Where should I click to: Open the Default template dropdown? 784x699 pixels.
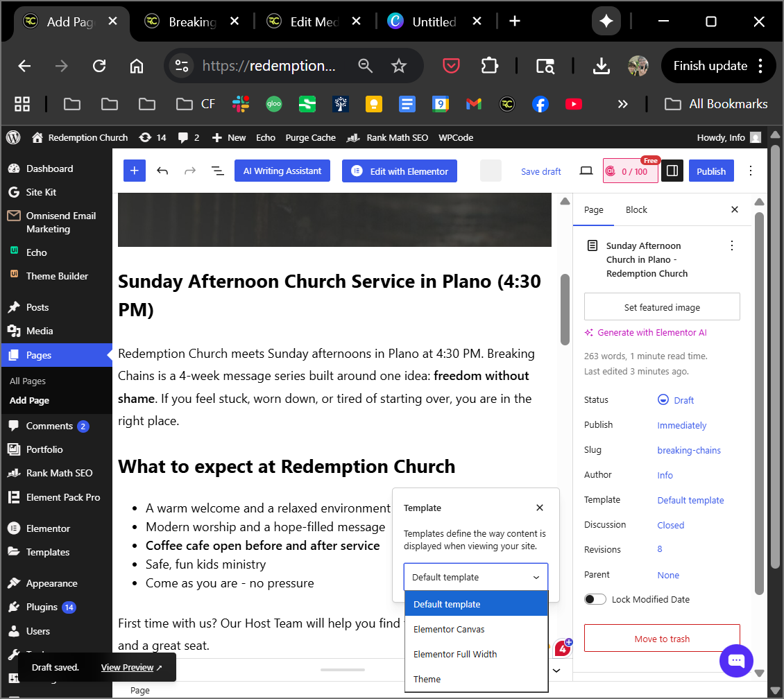(x=476, y=577)
